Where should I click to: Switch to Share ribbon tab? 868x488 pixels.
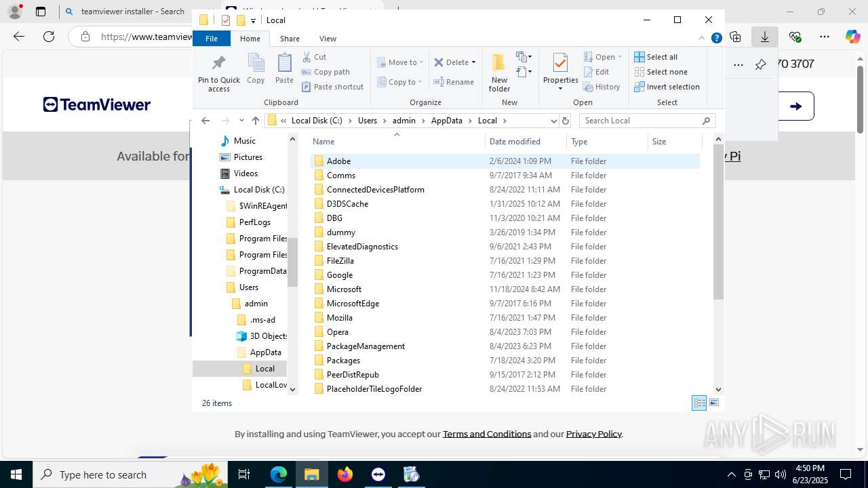coord(290,39)
